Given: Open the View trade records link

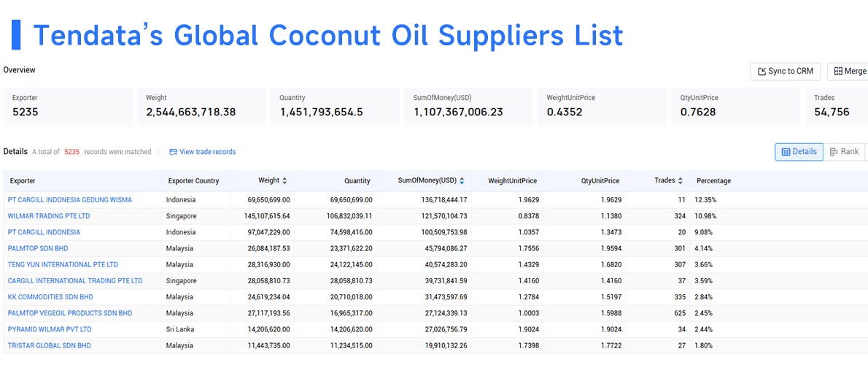Looking at the screenshot, I should [x=208, y=152].
